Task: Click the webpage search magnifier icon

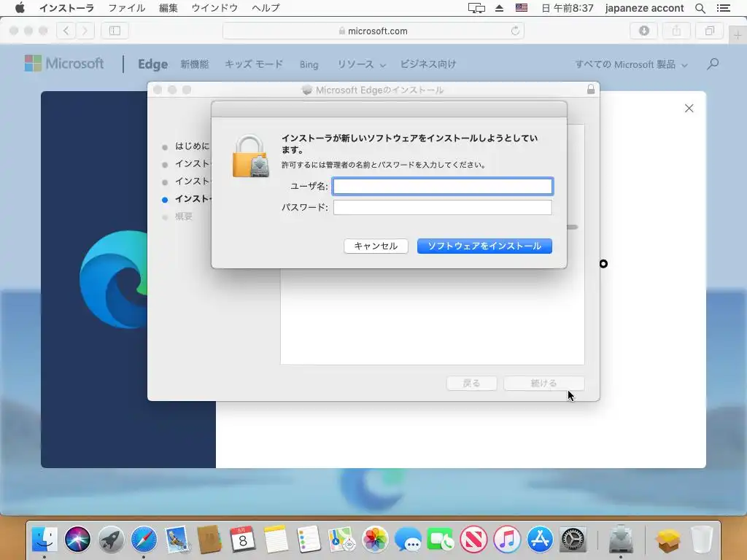Action: coord(713,64)
